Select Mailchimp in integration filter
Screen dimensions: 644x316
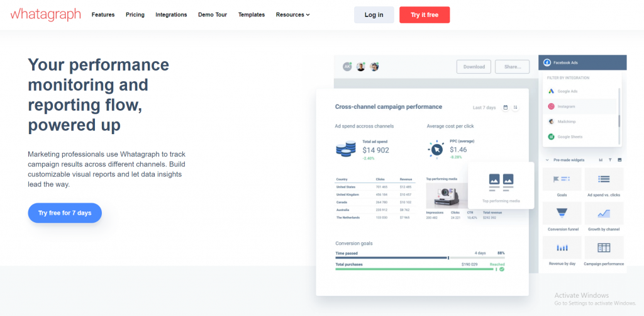pos(580,121)
